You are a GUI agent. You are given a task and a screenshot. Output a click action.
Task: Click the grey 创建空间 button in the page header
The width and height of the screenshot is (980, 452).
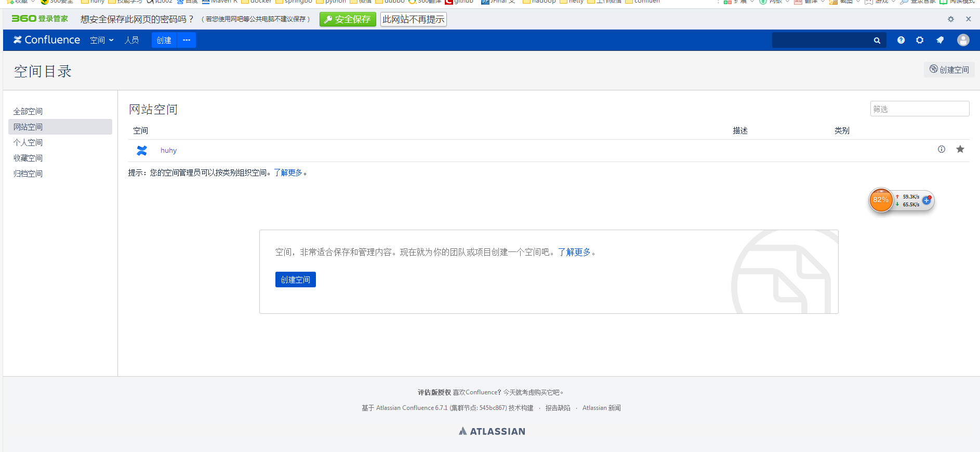coord(949,70)
